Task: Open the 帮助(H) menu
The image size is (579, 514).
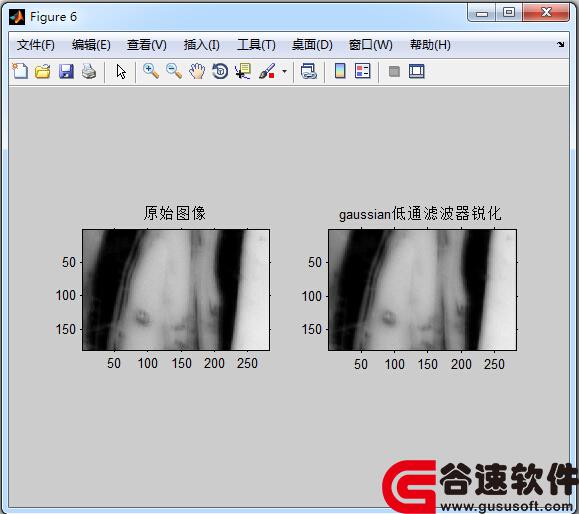Action: [x=430, y=45]
